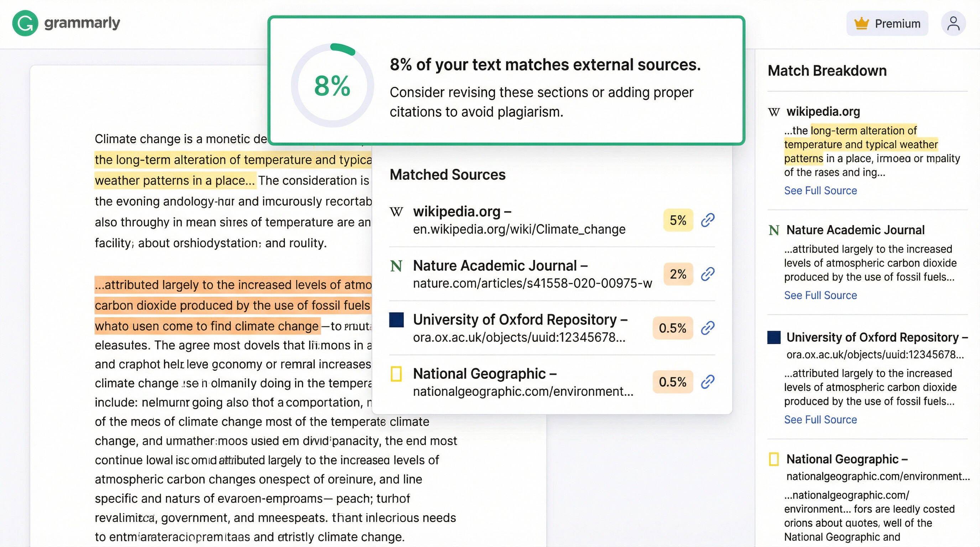Image resolution: width=980 pixels, height=547 pixels.
Task: Click See Full Source under Oxford Repository
Action: tap(820, 419)
